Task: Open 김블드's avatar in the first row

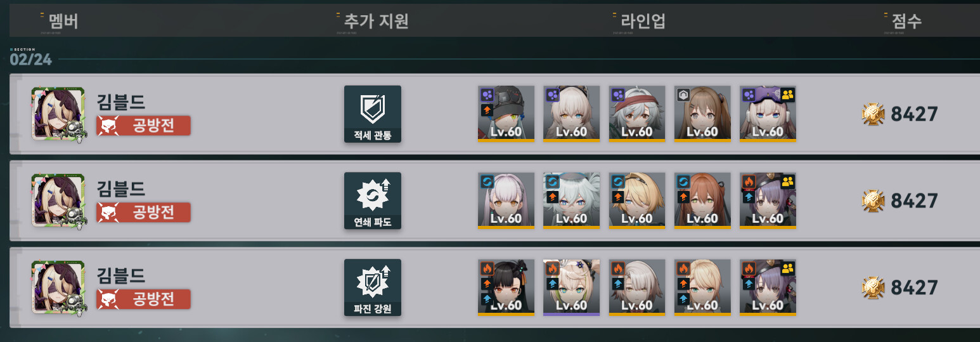Action: [58, 114]
